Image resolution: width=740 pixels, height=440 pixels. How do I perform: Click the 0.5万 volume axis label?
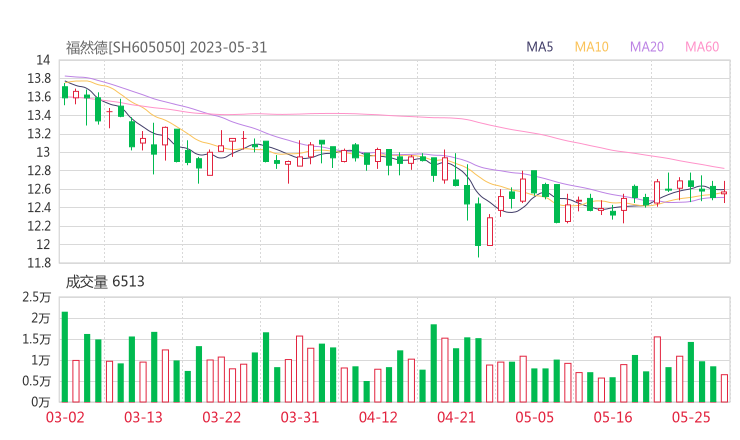click(36, 381)
